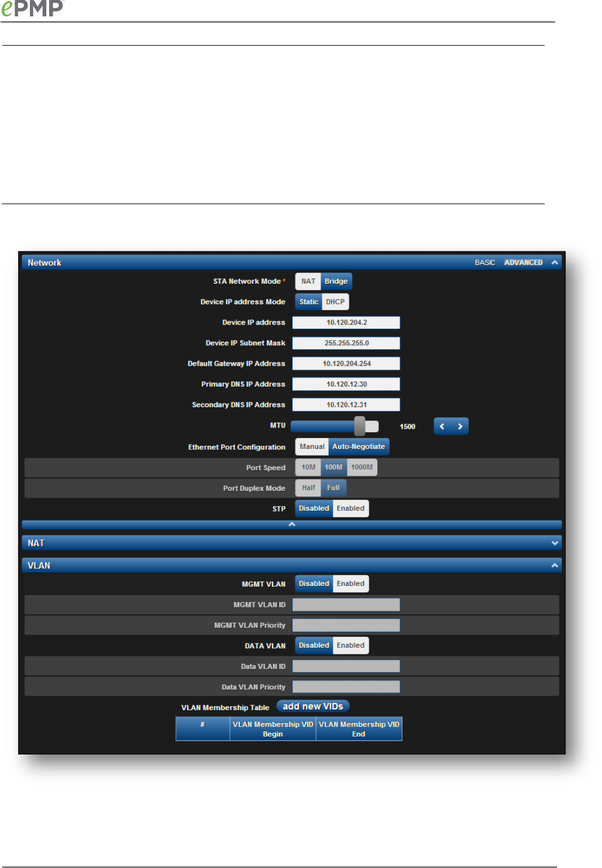The width and height of the screenshot is (602, 868).
Task: Select Half port duplex mode
Action: coord(308,488)
